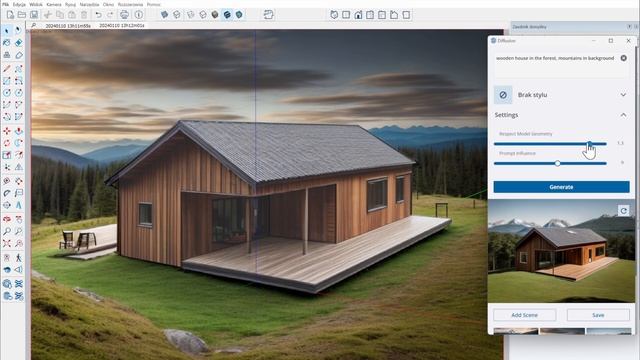
Task: Choose the Freehand drawing tool
Action: point(18,69)
